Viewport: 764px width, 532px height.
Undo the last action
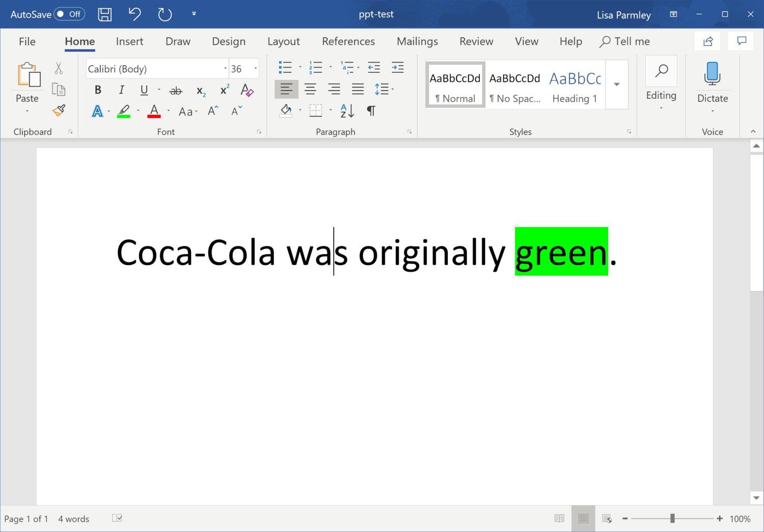point(134,14)
